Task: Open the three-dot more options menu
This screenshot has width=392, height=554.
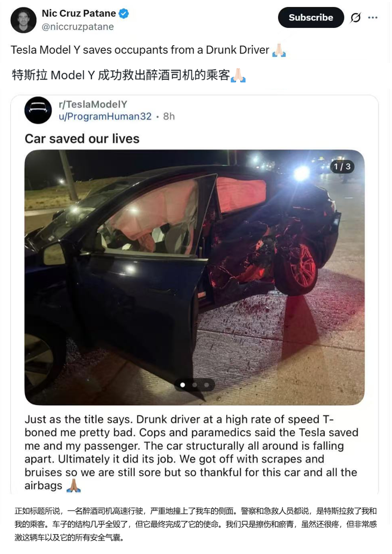Action: (x=373, y=17)
